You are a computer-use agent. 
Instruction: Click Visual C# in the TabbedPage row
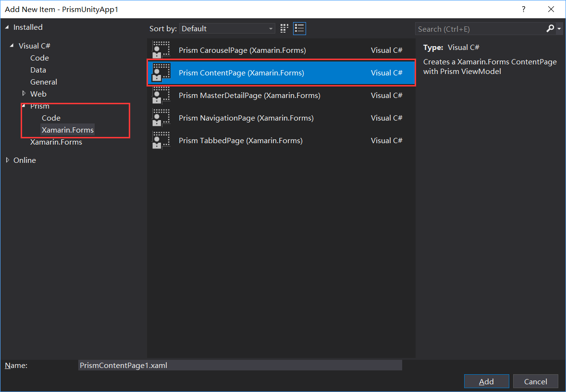[387, 140]
